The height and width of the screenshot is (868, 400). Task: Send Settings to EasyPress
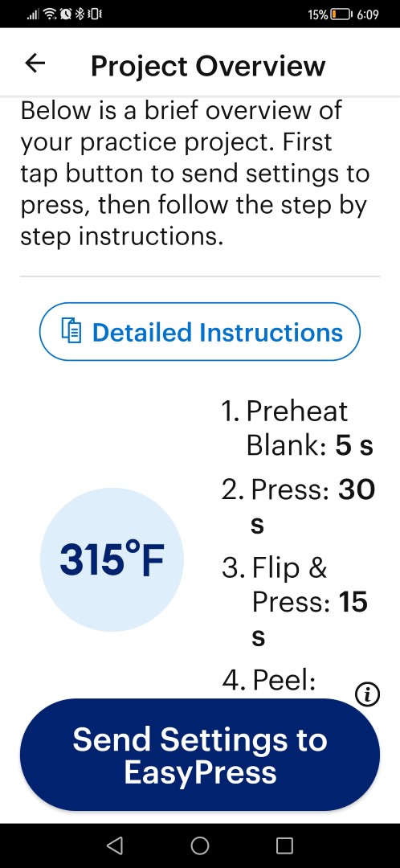coord(200,755)
